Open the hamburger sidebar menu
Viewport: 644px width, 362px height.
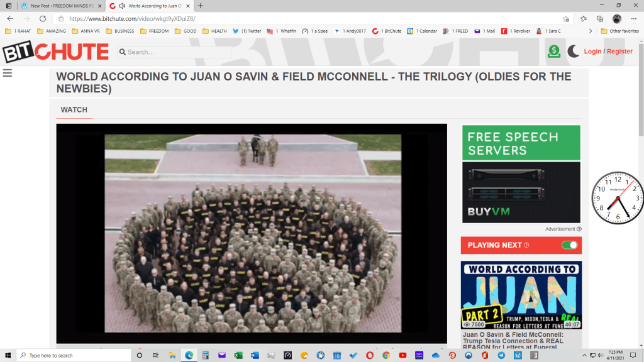8,73
